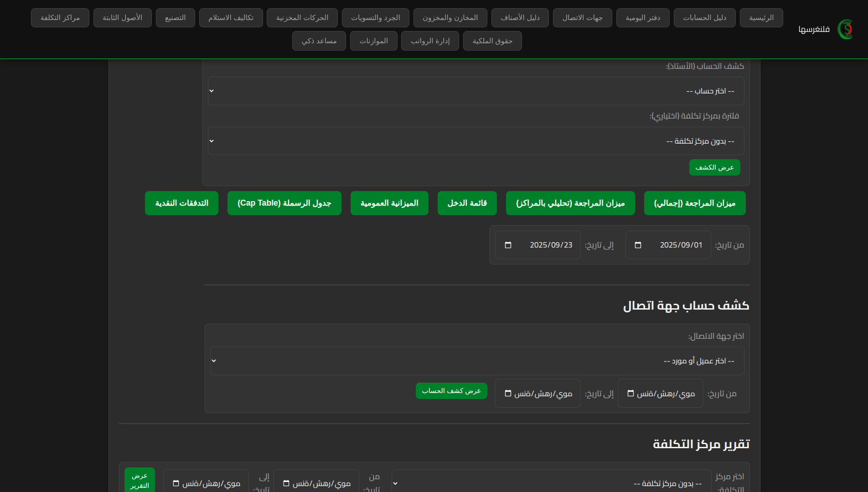868x492 pixels.
Task: Go to دليل الحسابات in navigation
Action: click(x=704, y=18)
